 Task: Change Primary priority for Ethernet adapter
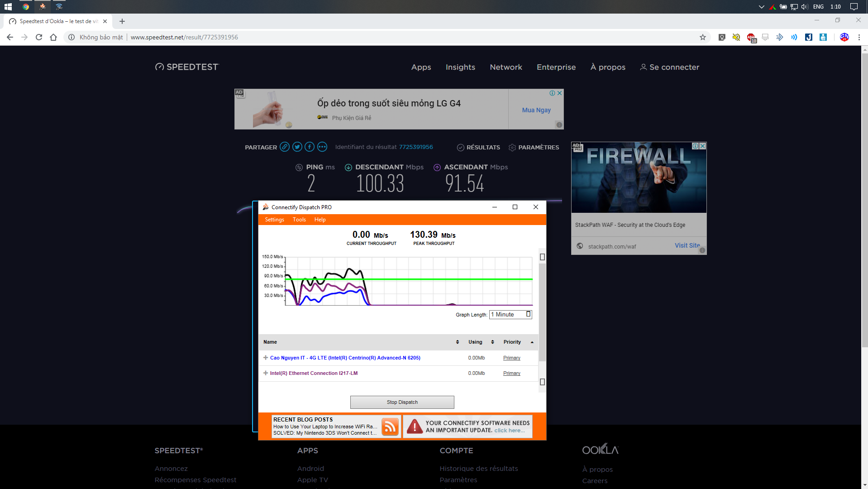coord(511,373)
